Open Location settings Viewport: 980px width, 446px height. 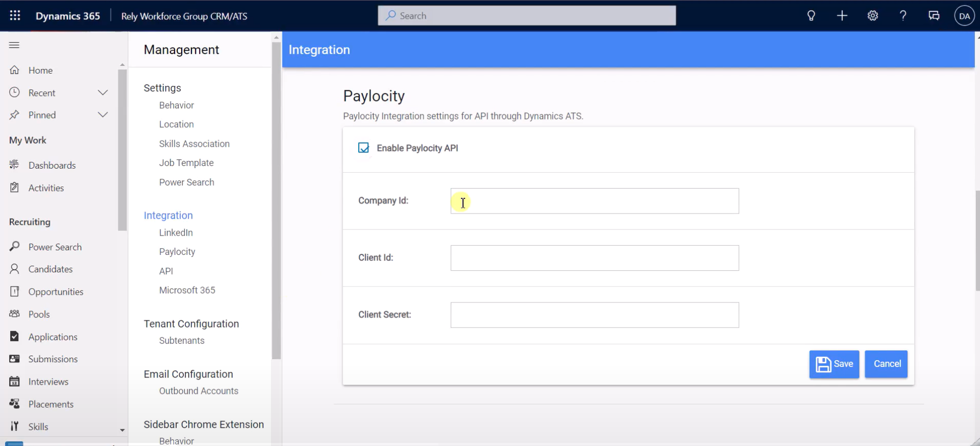coord(176,124)
